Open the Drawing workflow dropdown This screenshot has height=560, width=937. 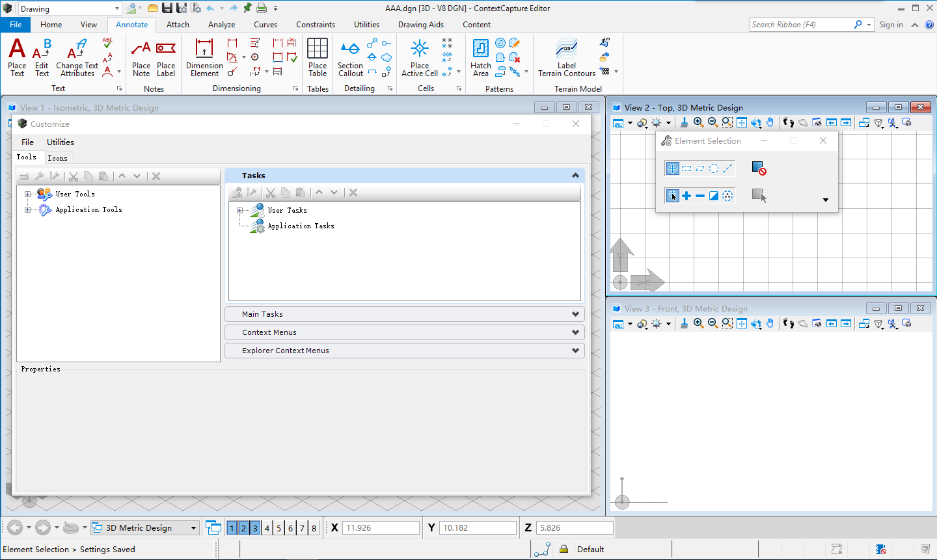[x=117, y=8]
